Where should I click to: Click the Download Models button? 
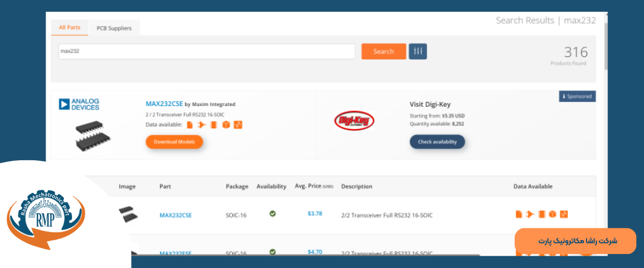click(x=174, y=142)
